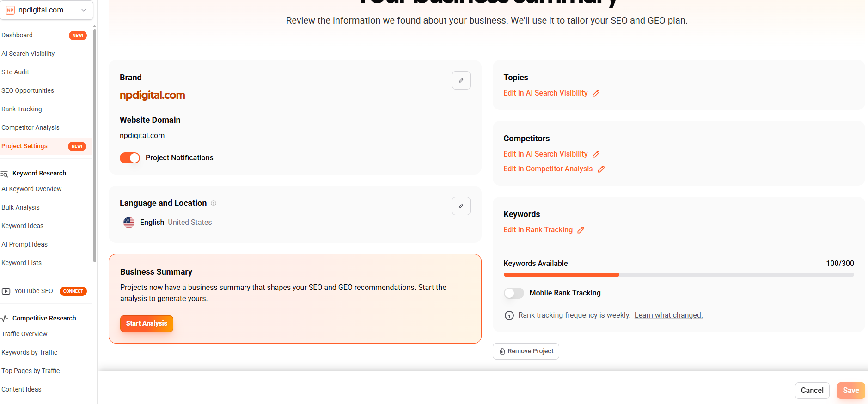Click the sidebar vertical scrollbar
The image size is (868, 404).
point(95,145)
